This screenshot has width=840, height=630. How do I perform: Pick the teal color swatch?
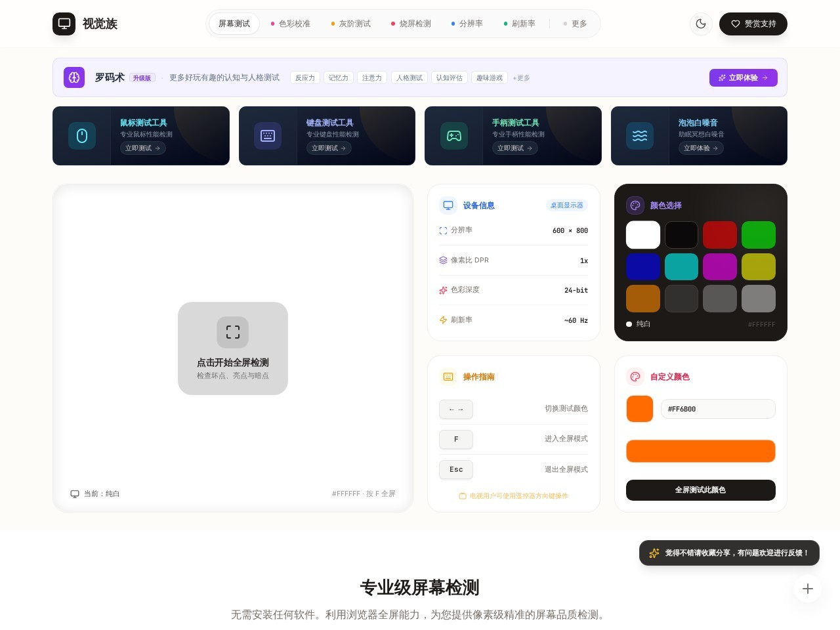[x=681, y=267]
